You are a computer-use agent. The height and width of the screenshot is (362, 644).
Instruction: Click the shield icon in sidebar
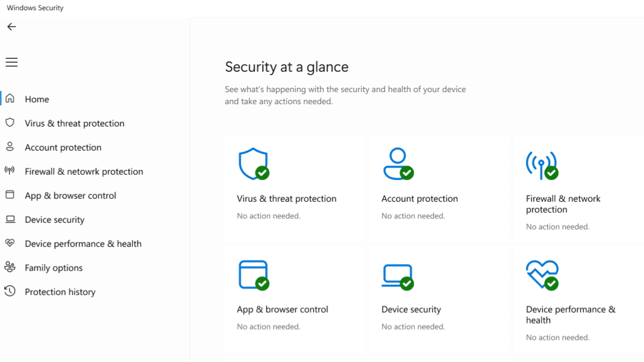pos(10,123)
